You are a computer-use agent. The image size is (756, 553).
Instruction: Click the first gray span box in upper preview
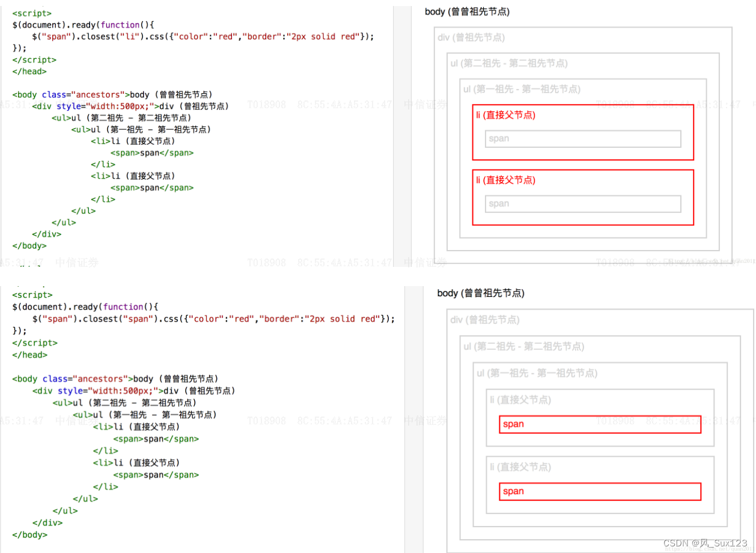tap(583, 139)
